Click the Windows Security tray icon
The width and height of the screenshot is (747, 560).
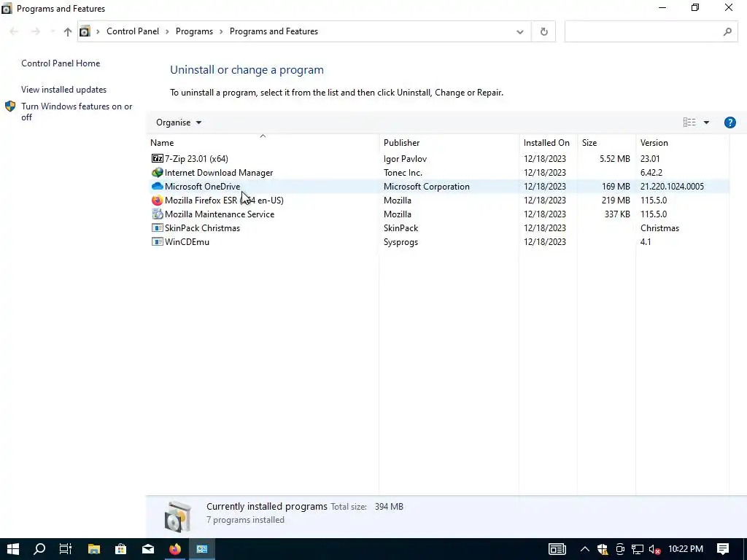click(602, 550)
